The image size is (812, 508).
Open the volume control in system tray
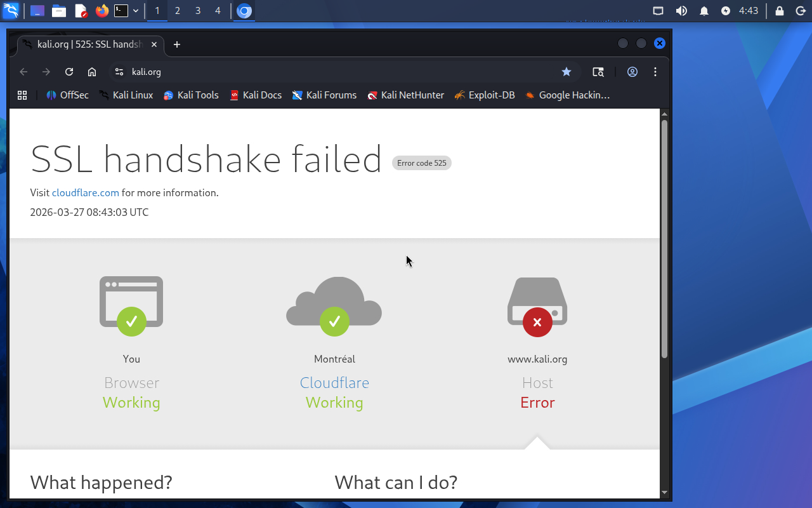pos(681,11)
